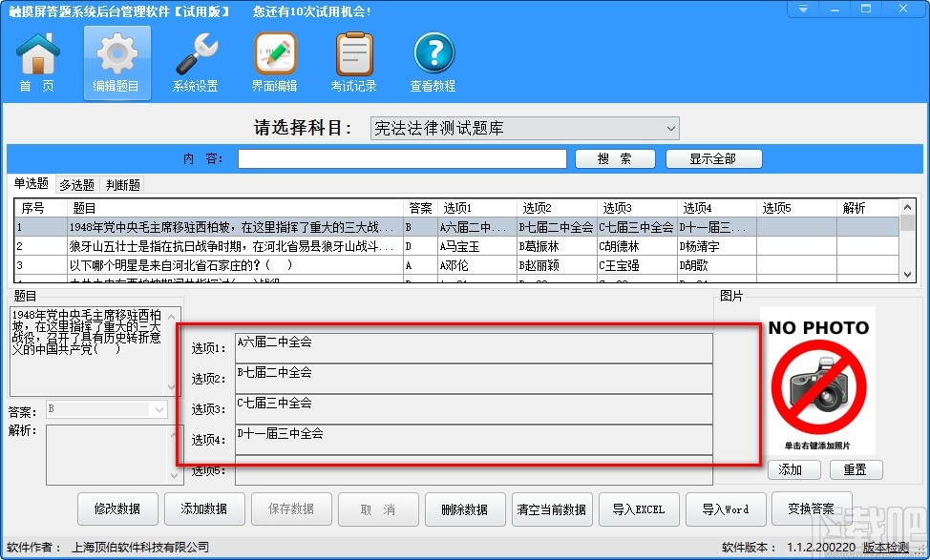The height and width of the screenshot is (560, 930).
Task: Click the 变换答案 button
Action: click(x=812, y=508)
